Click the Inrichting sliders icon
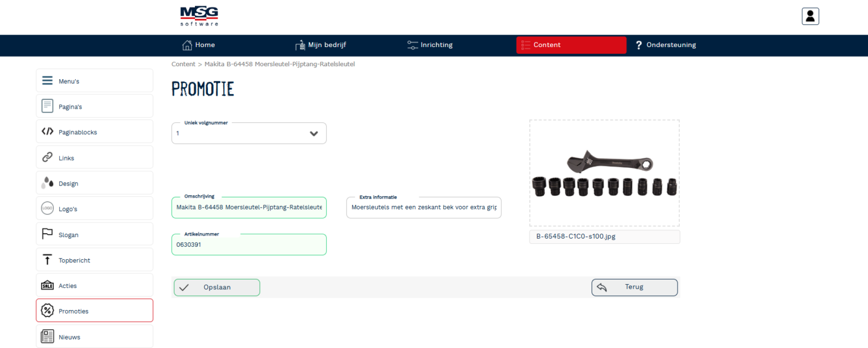868x348 pixels. point(413,45)
